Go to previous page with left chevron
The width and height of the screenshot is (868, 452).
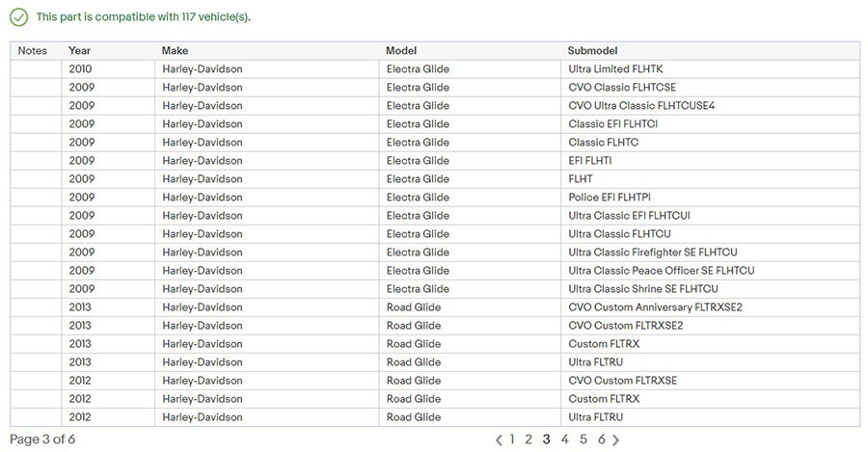click(499, 439)
